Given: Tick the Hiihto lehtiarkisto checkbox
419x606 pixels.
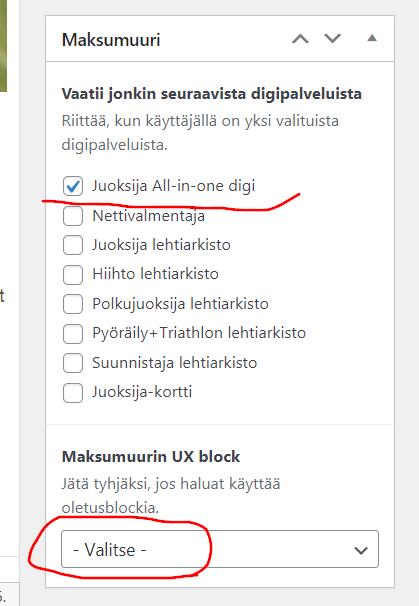Looking at the screenshot, I should coord(73,274).
